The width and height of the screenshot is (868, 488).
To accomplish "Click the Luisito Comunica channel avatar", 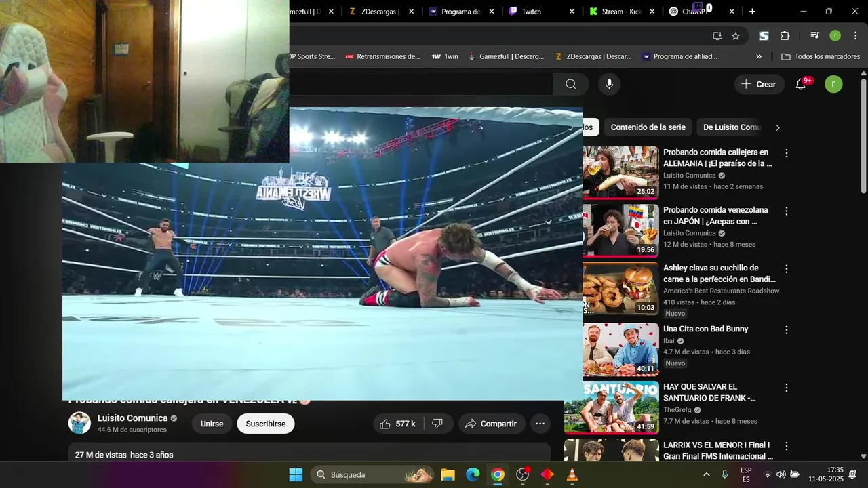I will click(x=79, y=423).
